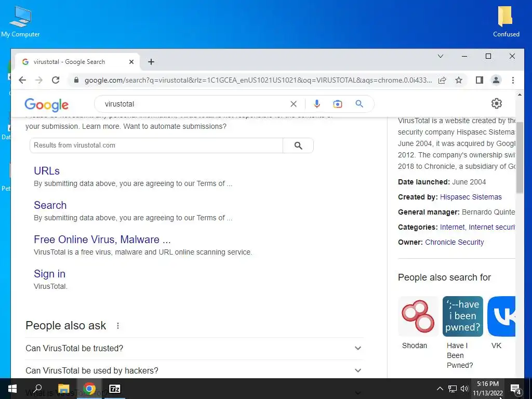Open taskbar search magnifier

37,389
